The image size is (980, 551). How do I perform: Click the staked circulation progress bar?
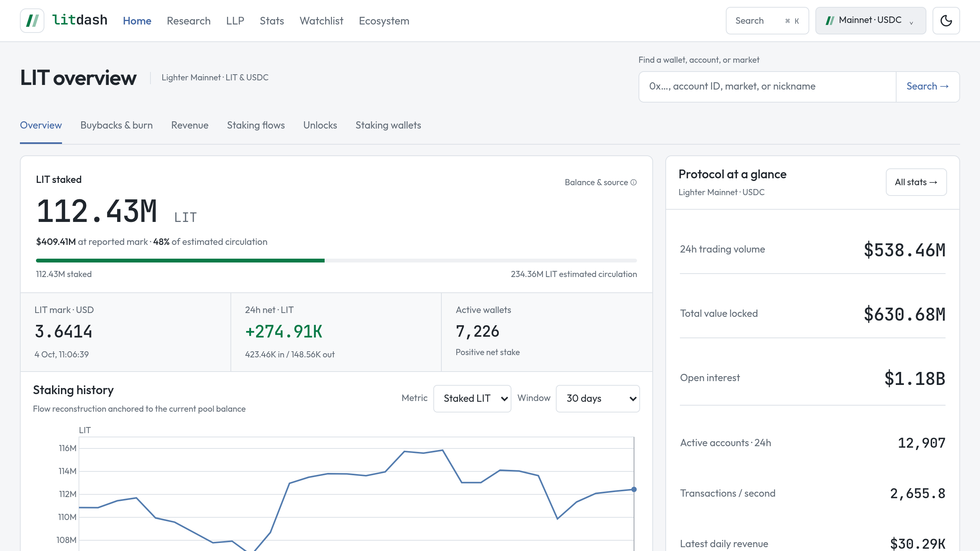336,261
